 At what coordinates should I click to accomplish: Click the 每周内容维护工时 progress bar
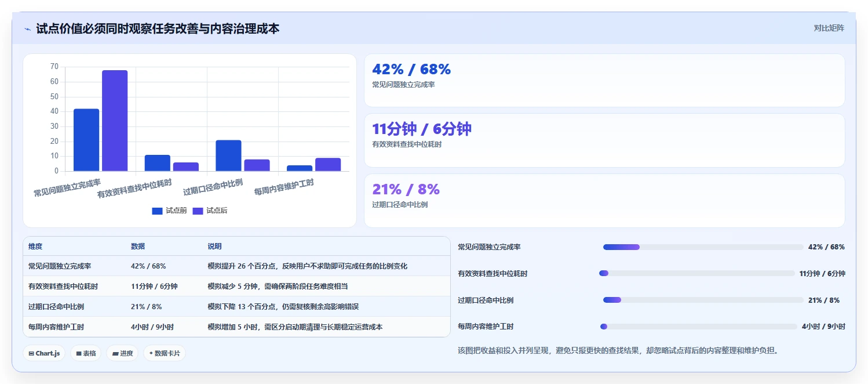pyautogui.click(x=699, y=327)
